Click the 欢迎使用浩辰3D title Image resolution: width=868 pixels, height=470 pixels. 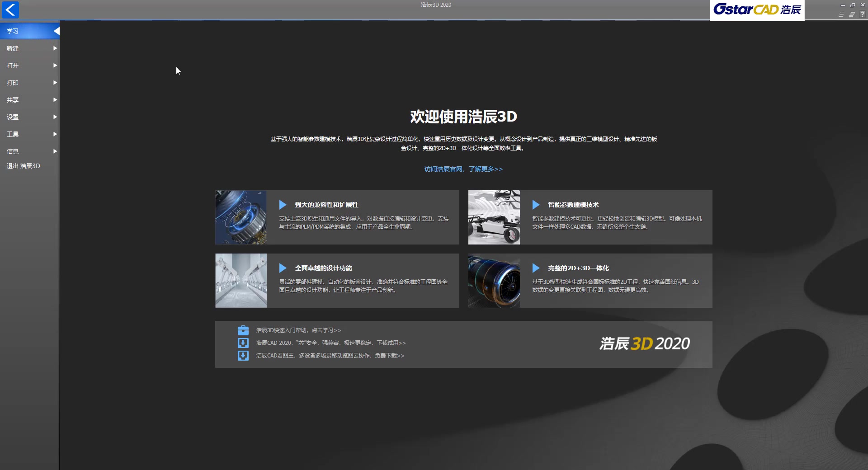(x=463, y=117)
